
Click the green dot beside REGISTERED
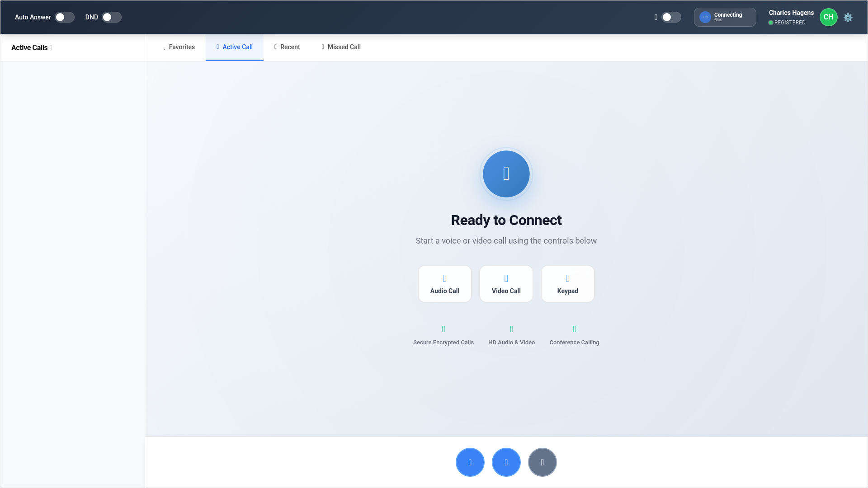(771, 23)
